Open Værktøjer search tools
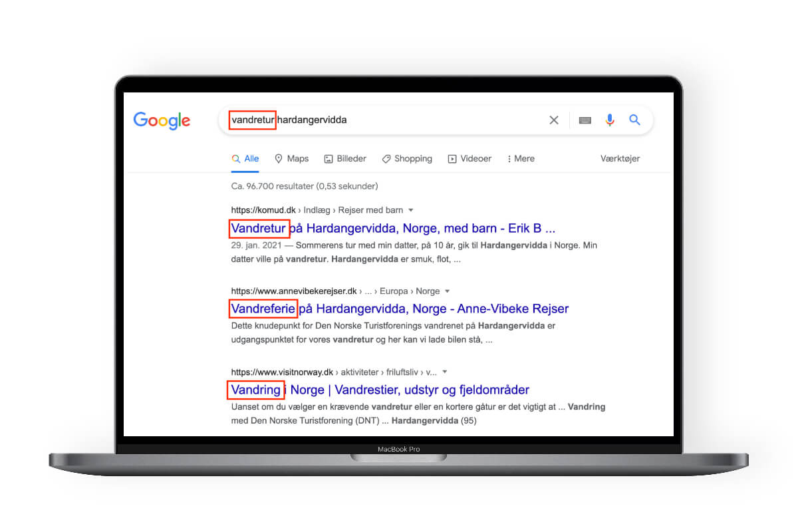 click(620, 159)
